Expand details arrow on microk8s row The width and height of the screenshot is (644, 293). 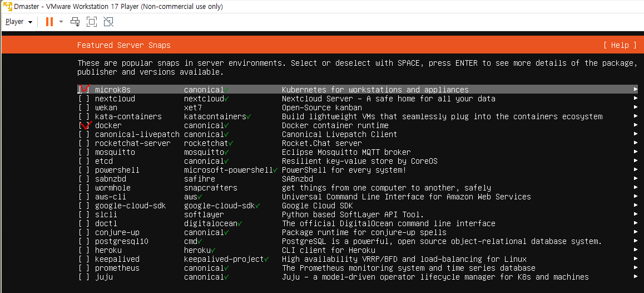tap(635, 90)
